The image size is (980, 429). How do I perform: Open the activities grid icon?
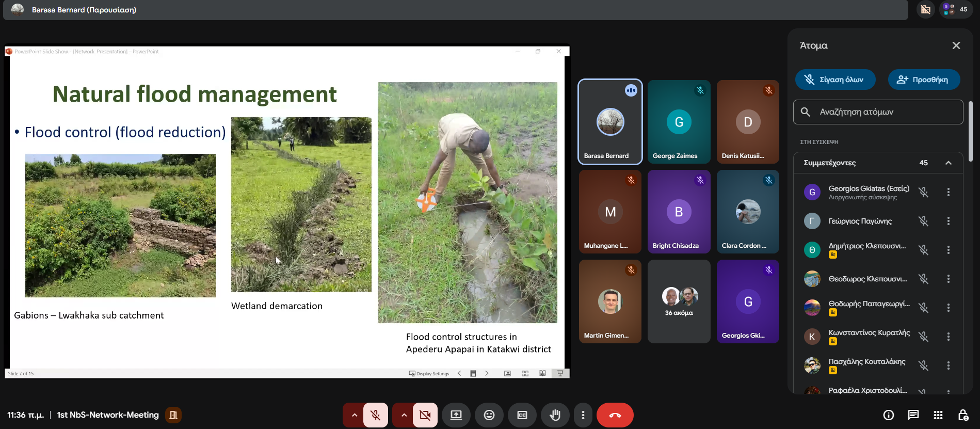click(x=938, y=415)
